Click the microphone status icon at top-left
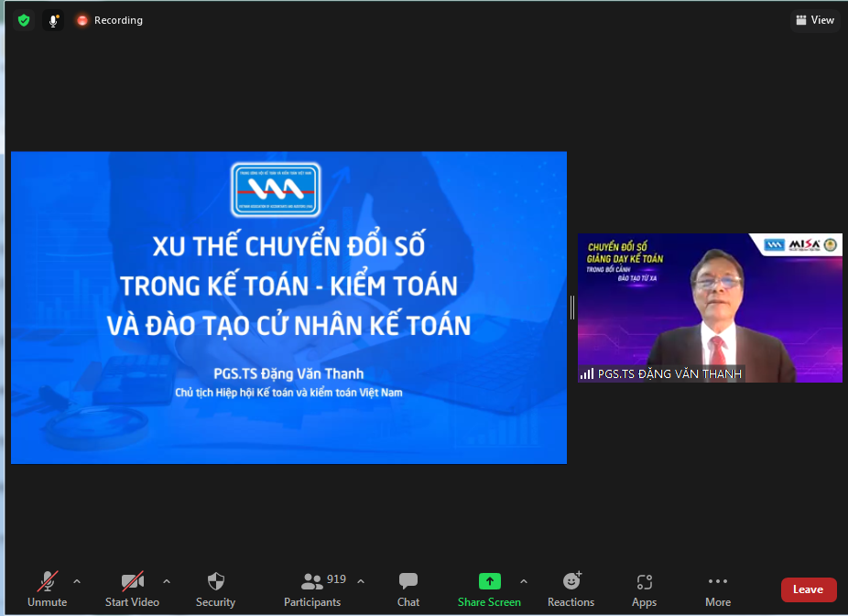Viewport: 848px width, 616px height. 53,19
